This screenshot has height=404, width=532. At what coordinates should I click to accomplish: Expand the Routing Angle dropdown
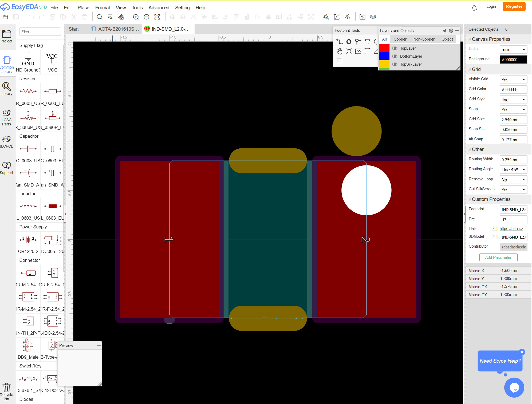point(513,170)
